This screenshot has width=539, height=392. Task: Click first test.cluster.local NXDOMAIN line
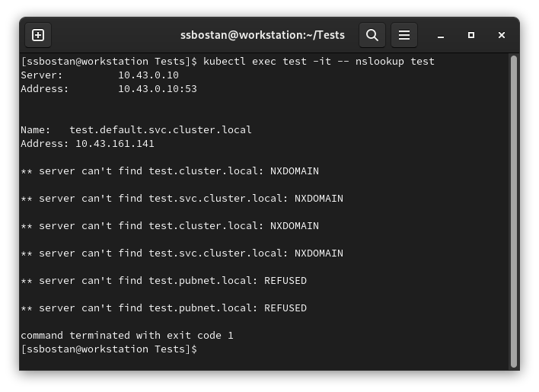click(x=170, y=171)
